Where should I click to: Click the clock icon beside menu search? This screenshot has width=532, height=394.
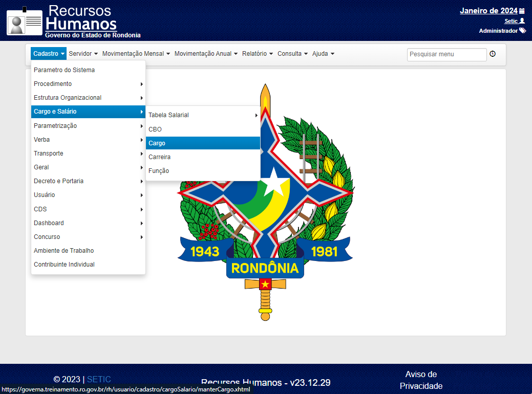493,54
